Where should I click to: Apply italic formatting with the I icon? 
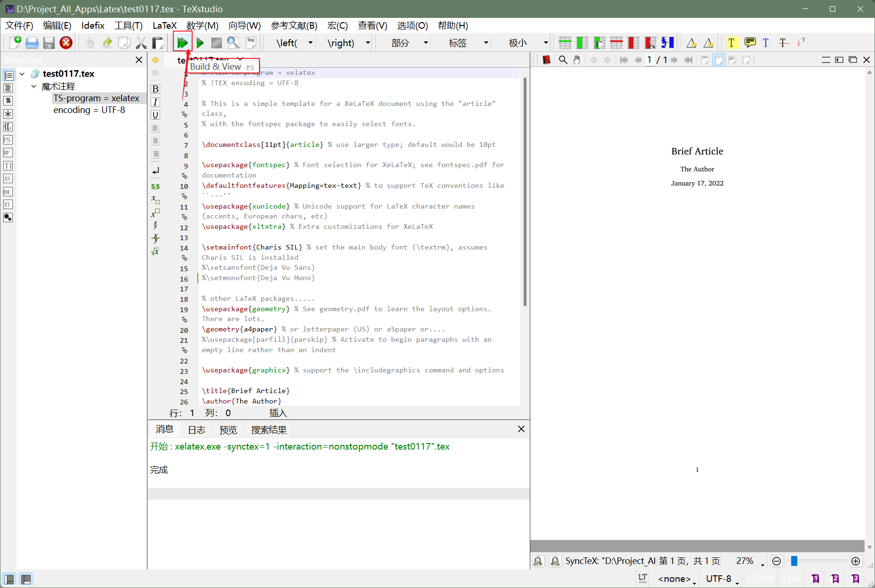tap(155, 102)
